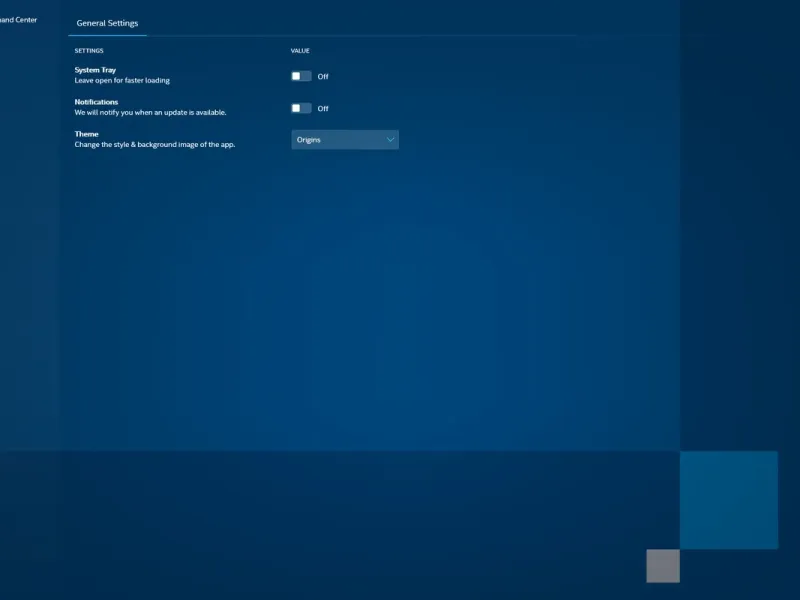Viewport: 800px width, 600px height.
Task: Open the General Settings tab
Action: [x=107, y=23]
